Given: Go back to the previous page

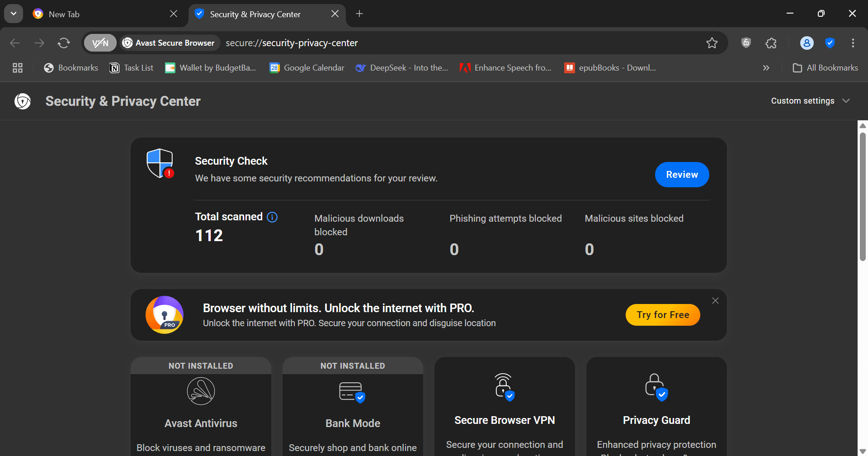Looking at the screenshot, I should pyautogui.click(x=15, y=43).
